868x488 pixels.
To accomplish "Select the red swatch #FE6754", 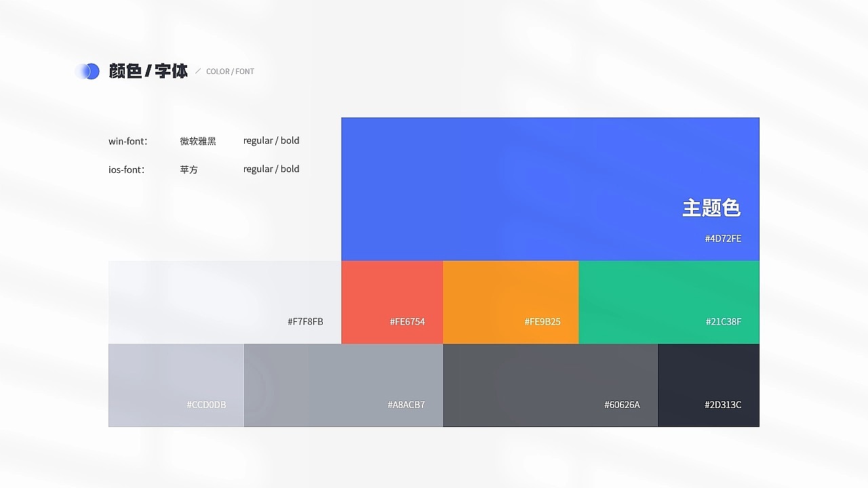I will (x=392, y=302).
